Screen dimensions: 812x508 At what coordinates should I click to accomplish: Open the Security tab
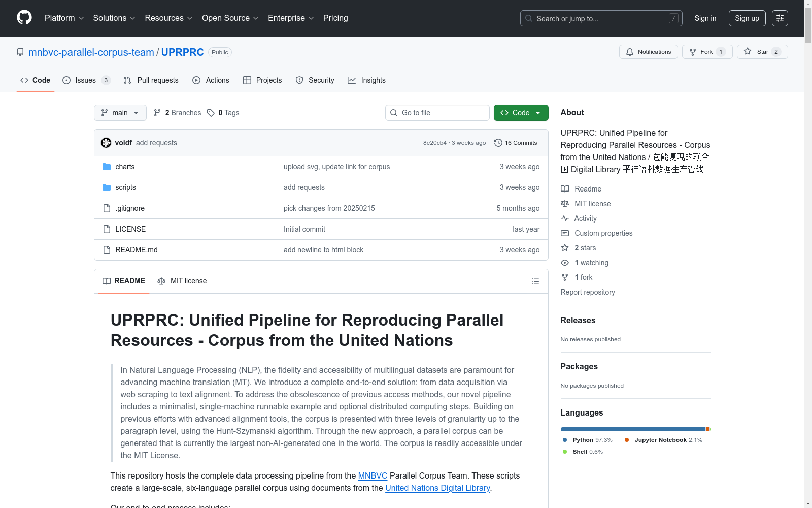315,80
